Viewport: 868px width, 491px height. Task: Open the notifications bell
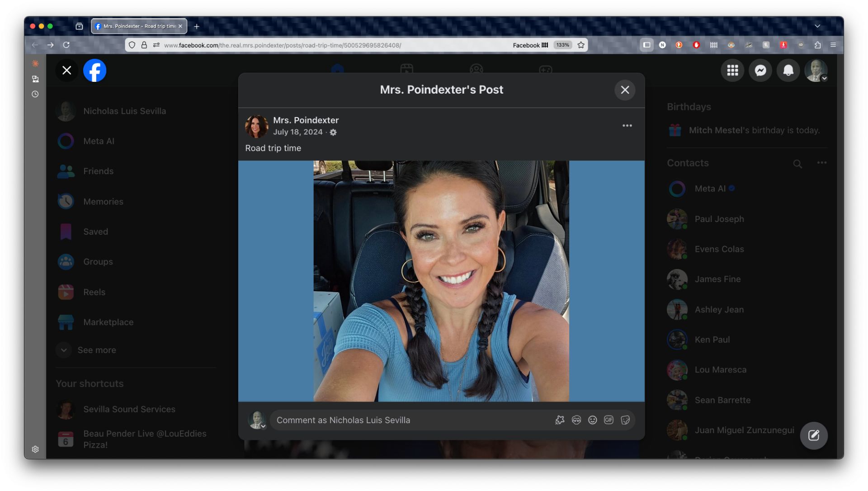[x=788, y=71]
